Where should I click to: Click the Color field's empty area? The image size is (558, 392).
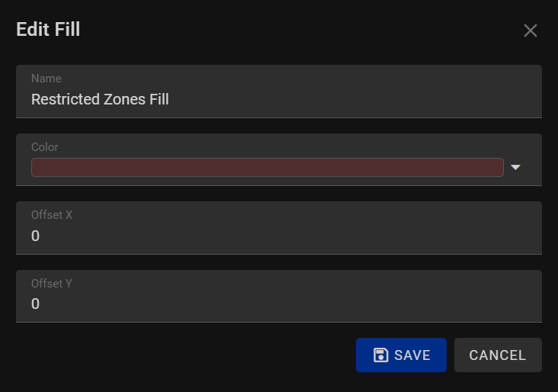pyautogui.click(x=284, y=146)
